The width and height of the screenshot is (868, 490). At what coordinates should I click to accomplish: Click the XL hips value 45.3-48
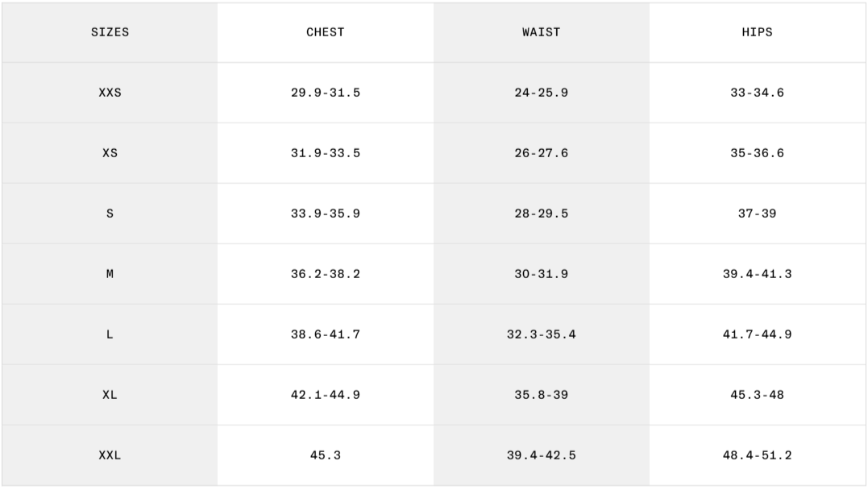757,395
